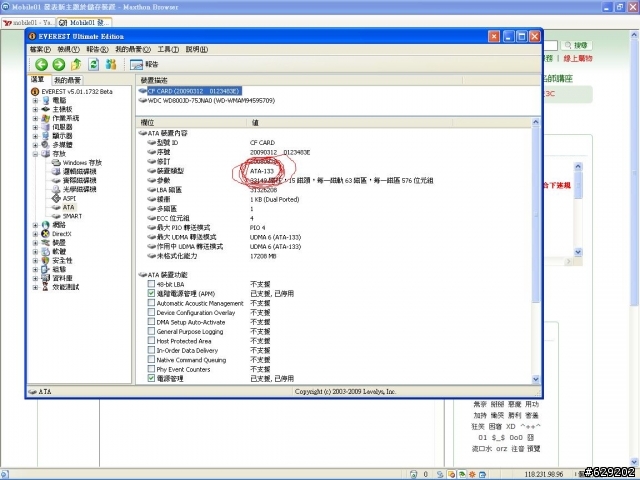Open the Tools (T) menu
Screen dimensions: 640x480
point(168,49)
